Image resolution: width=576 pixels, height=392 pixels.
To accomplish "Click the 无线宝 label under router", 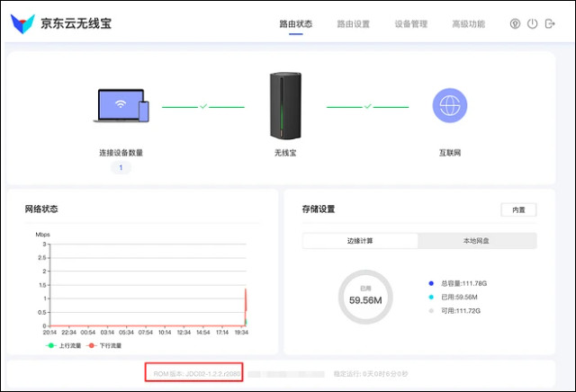I will click(x=285, y=153).
